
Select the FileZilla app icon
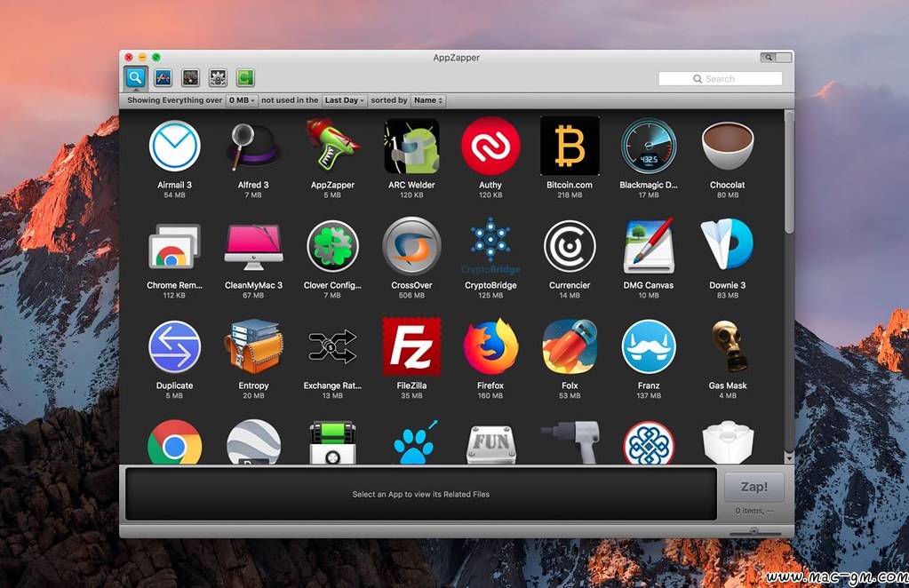click(x=411, y=346)
